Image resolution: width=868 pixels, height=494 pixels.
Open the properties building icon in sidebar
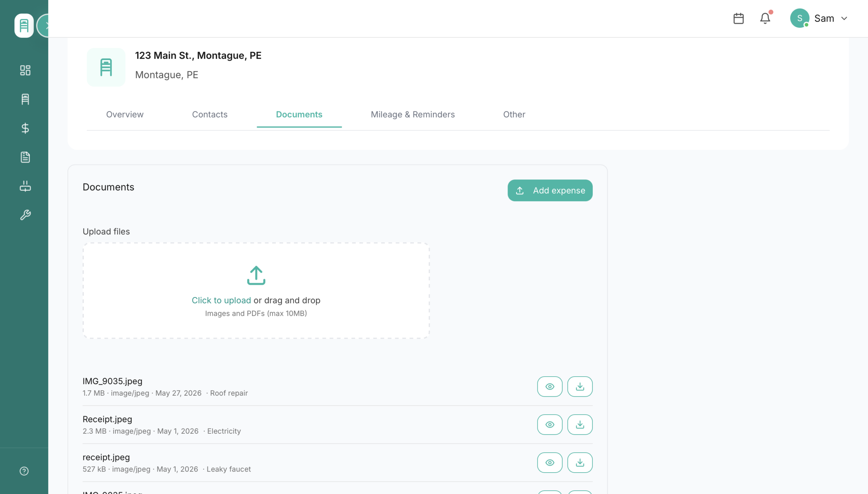[25, 99]
